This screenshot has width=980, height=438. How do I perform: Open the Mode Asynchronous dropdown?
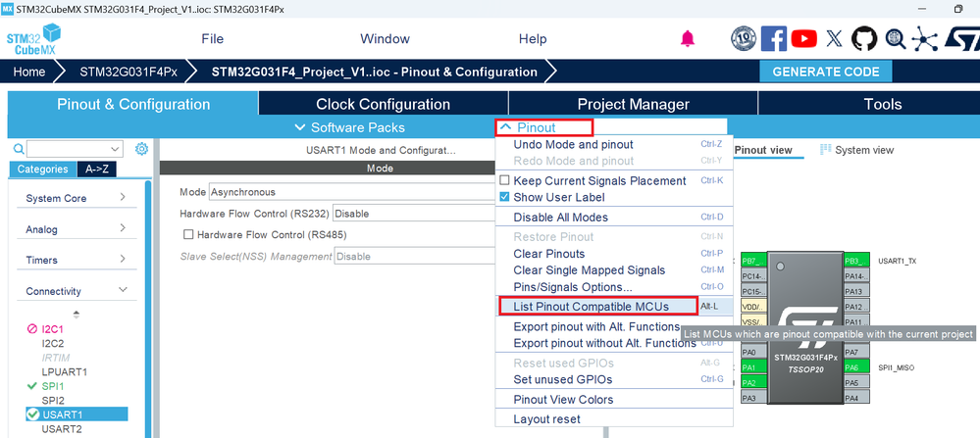(352, 192)
